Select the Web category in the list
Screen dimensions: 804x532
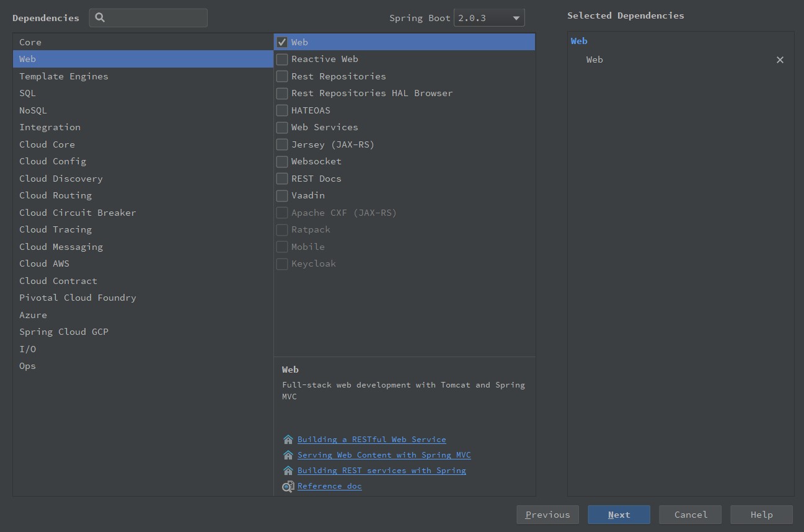[x=143, y=59]
